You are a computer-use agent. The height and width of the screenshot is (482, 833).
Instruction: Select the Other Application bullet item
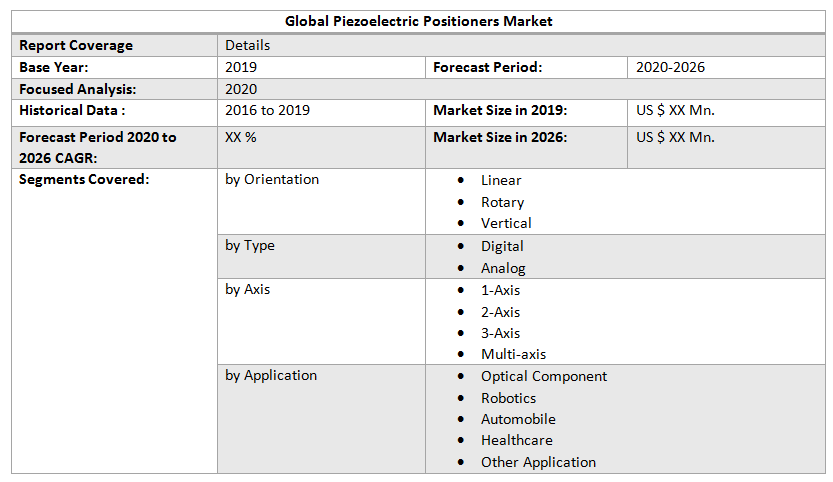pyautogui.click(x=538, y=462)
